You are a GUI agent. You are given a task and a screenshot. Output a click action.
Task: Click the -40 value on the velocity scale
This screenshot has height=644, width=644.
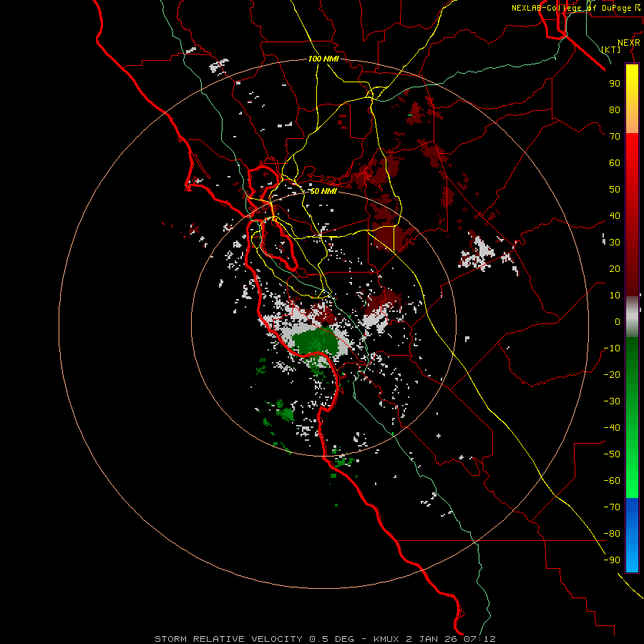coord(612,428)
